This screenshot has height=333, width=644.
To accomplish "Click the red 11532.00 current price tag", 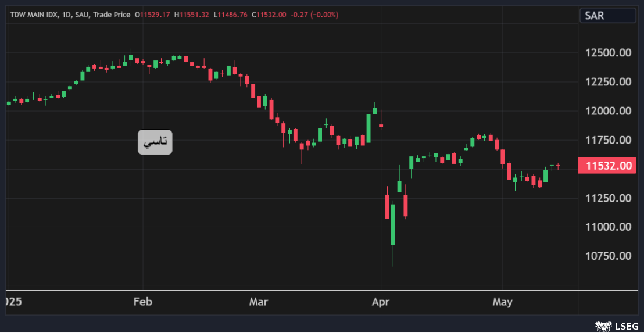I will pos(609,166).
